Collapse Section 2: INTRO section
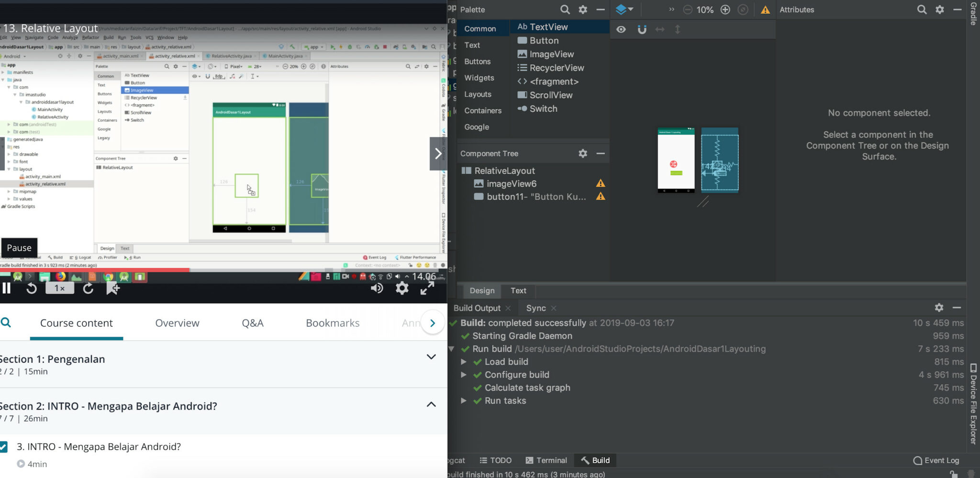The height and width of the screenshot is (478, 980). point(431,404)
